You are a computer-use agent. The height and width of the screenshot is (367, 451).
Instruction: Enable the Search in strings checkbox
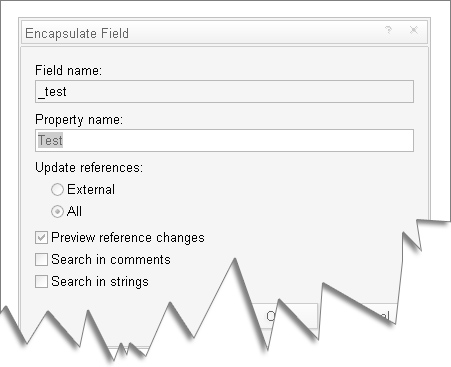click(x=41, y=282)
